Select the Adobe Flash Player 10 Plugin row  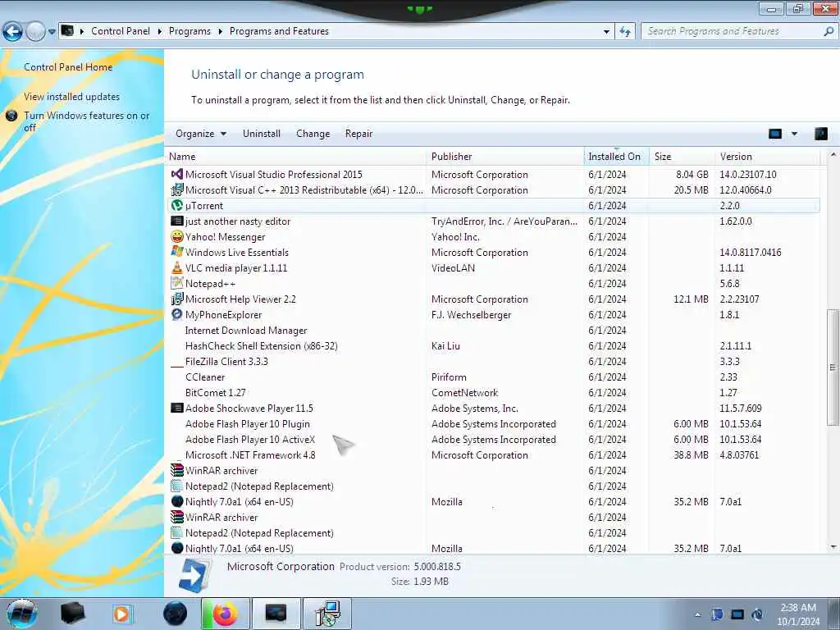493,424
